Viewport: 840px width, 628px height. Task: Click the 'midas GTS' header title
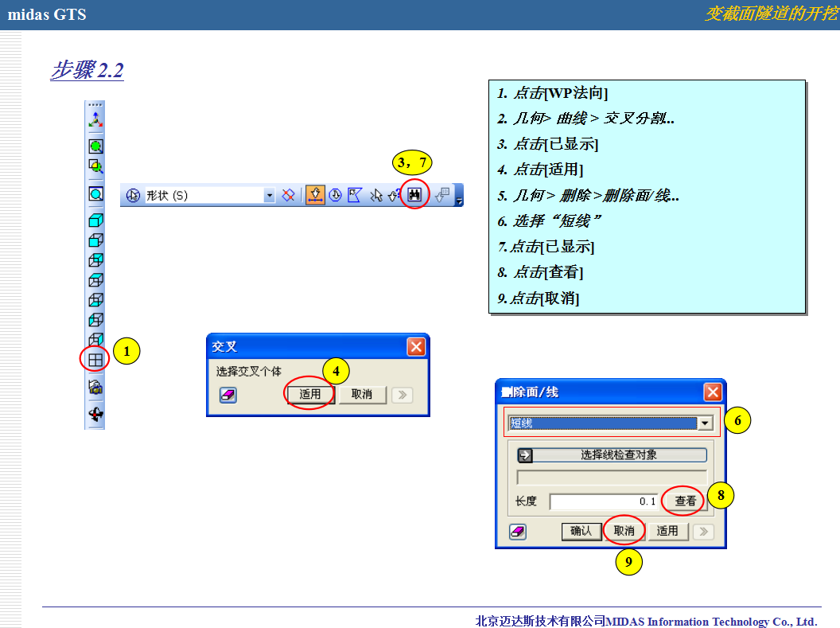point(47,14)
